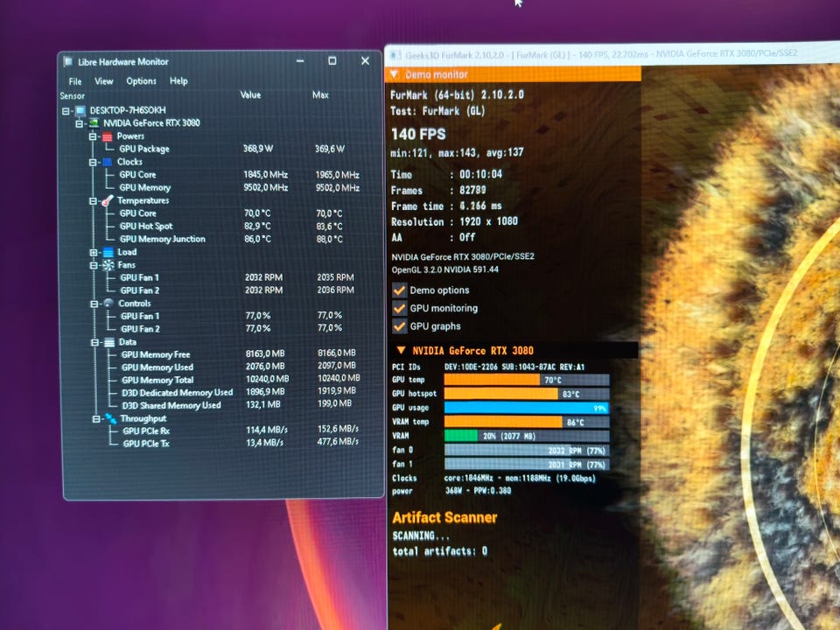840x630 pixels.
Task: Maximize the Libre Hardware Monitor window
Action: pos(332,61)
